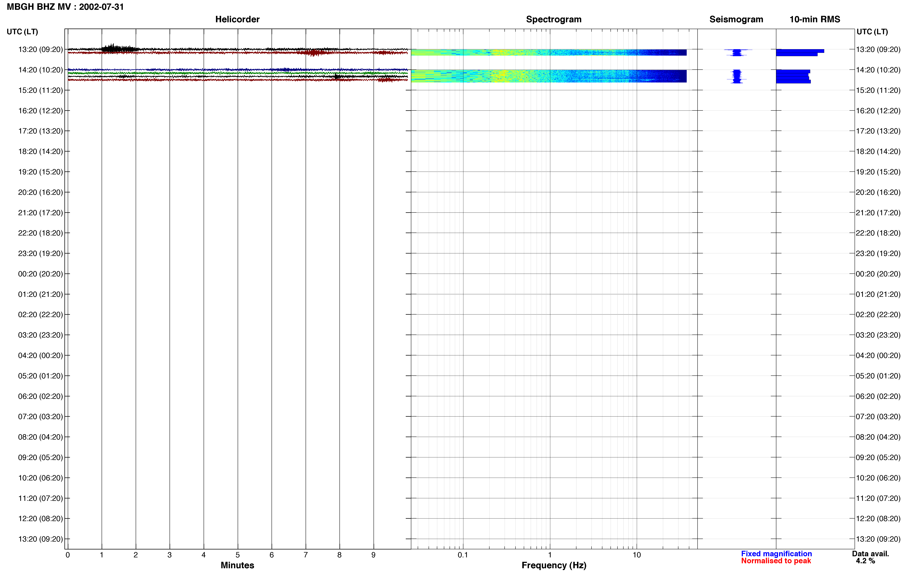Click right-axis time label 01:20 (21:20)

click(x=878, y=294)
